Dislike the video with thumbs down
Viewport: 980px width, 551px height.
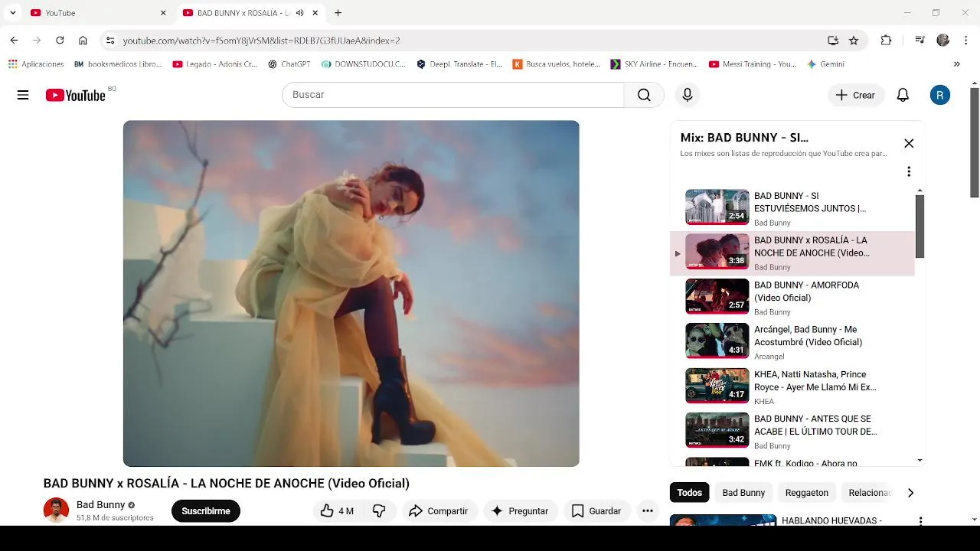click(x=379, y=511)
